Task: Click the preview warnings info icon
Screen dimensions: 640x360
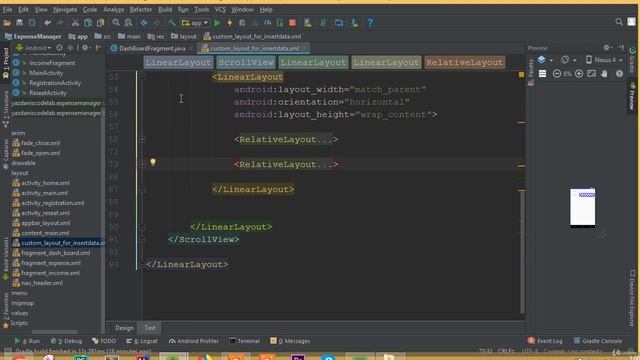Action: point(619,73)
